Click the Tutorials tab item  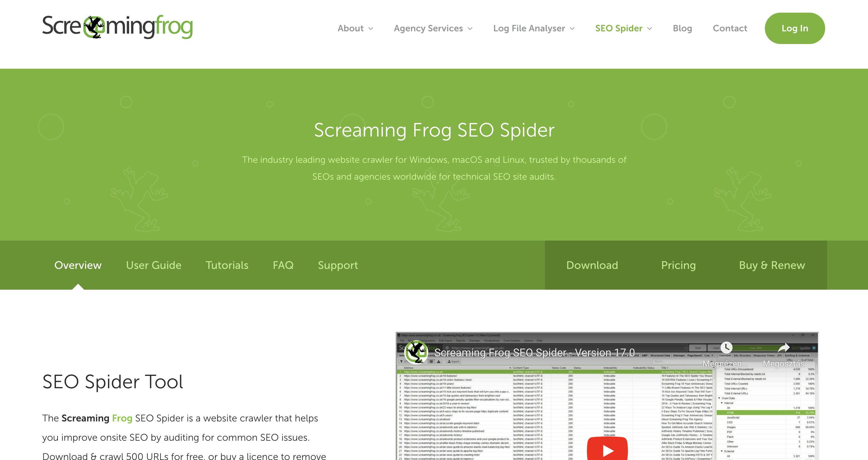coord(227,265)
